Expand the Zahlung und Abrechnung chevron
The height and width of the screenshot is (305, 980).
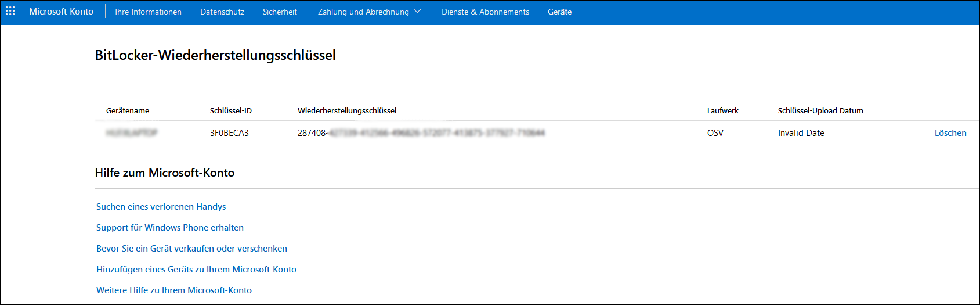pos(417,12)
